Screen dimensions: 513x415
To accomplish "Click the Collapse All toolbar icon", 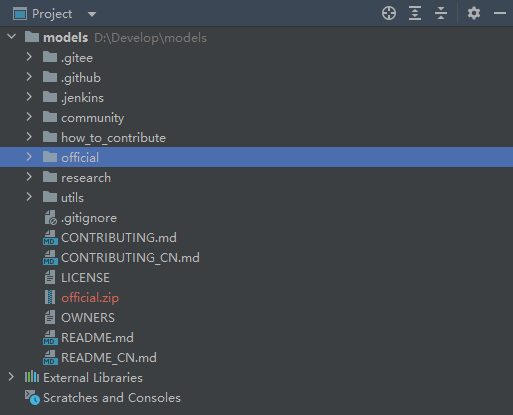I will click(x=441, y=14).
